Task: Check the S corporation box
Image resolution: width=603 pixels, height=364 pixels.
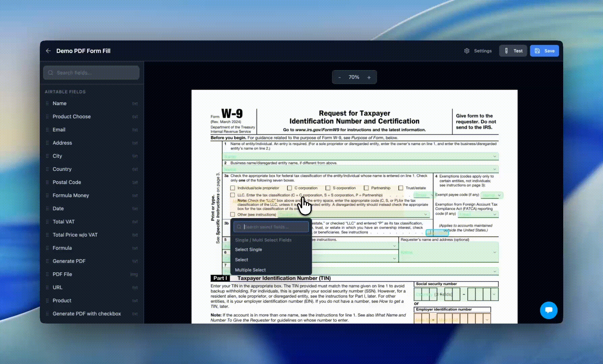Action: pos(328,188)
